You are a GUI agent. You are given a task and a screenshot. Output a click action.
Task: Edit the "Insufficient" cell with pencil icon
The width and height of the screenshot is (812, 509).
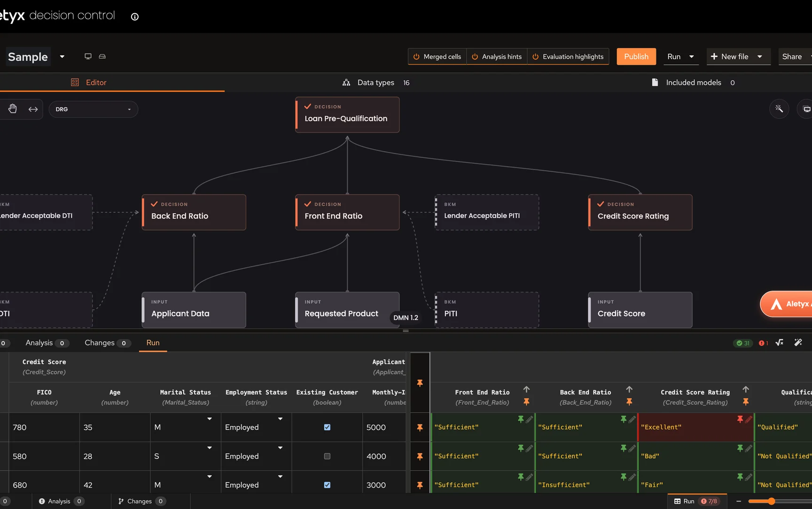[632, 477]
